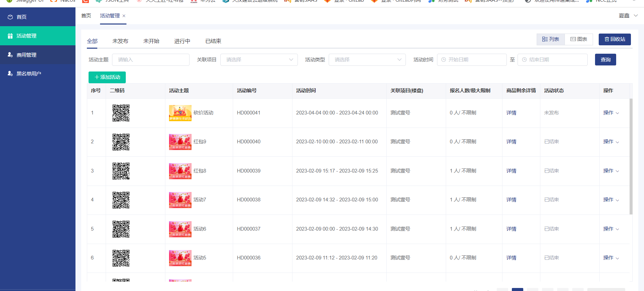View QR code for 砍价活动
Screen dimensions: 644x291
tap(121, 113)
